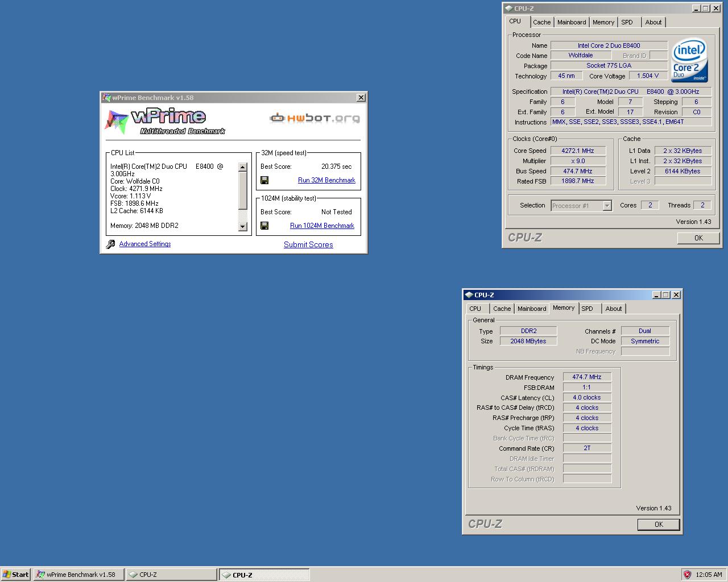Click OK in the upper CPU-Z window

698,238
